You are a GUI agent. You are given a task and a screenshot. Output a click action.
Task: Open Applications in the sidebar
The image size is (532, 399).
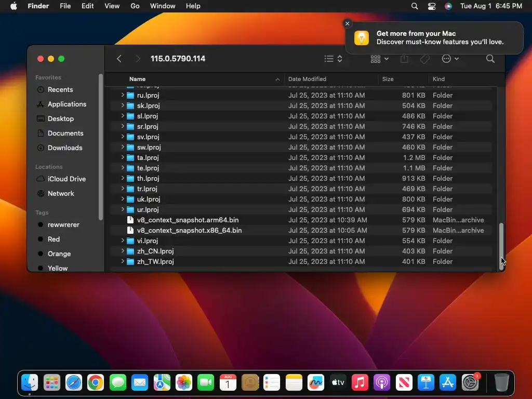67,104
